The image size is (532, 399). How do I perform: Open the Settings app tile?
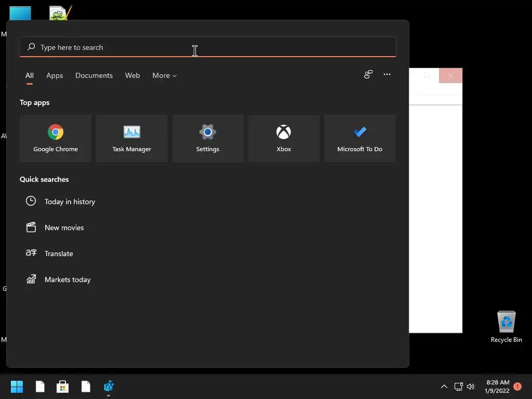coord(208,139)
